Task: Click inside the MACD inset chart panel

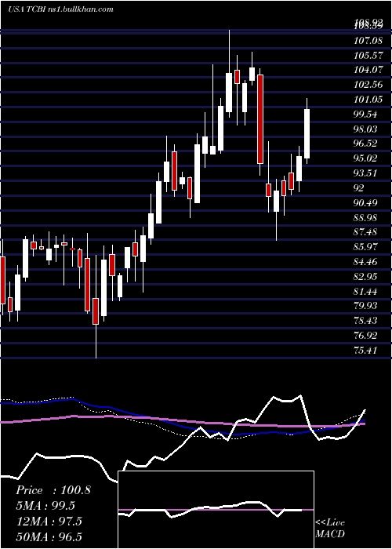Action: tap(216, 510)
